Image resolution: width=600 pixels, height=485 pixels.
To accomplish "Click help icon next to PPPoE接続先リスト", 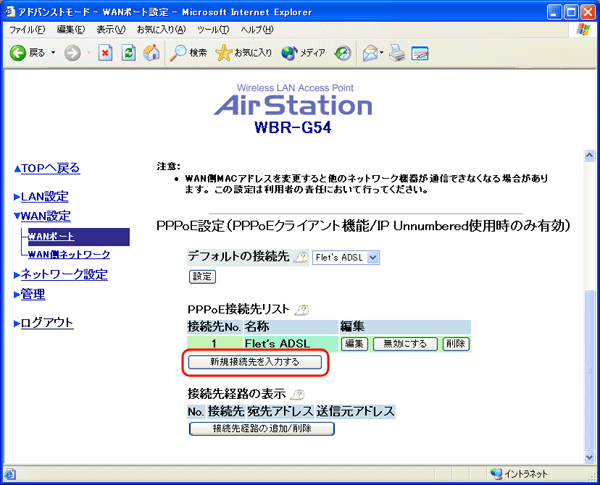I will pos(302,309).
